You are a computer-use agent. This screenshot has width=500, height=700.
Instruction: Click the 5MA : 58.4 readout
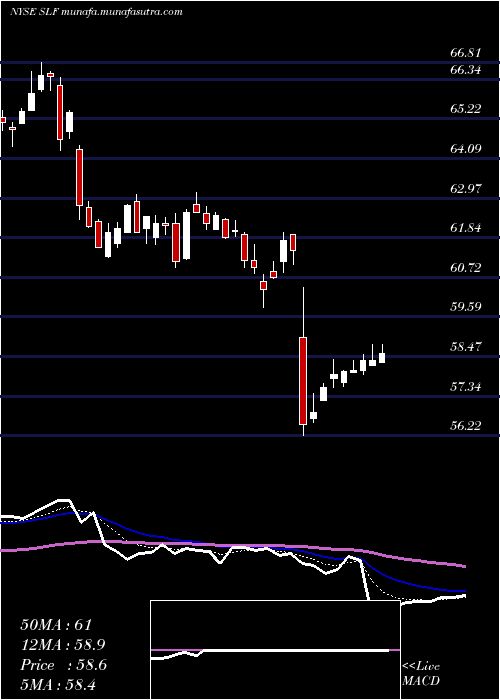(59, 685)
